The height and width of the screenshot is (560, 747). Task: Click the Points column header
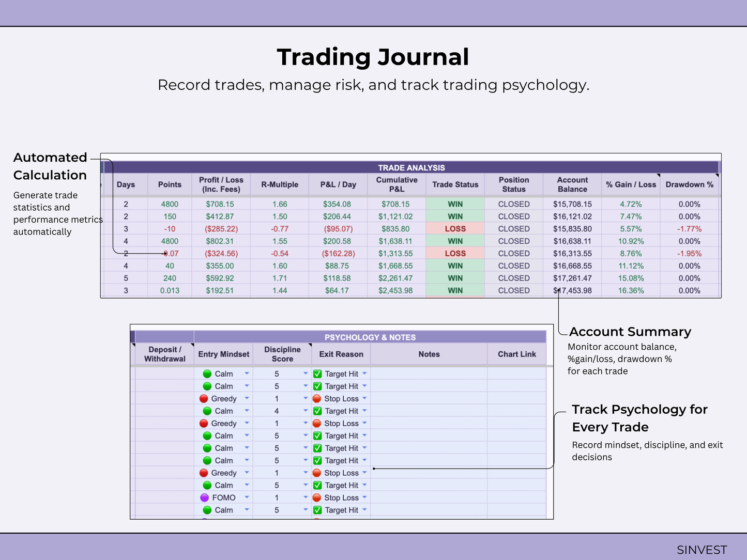click(170, 184)
